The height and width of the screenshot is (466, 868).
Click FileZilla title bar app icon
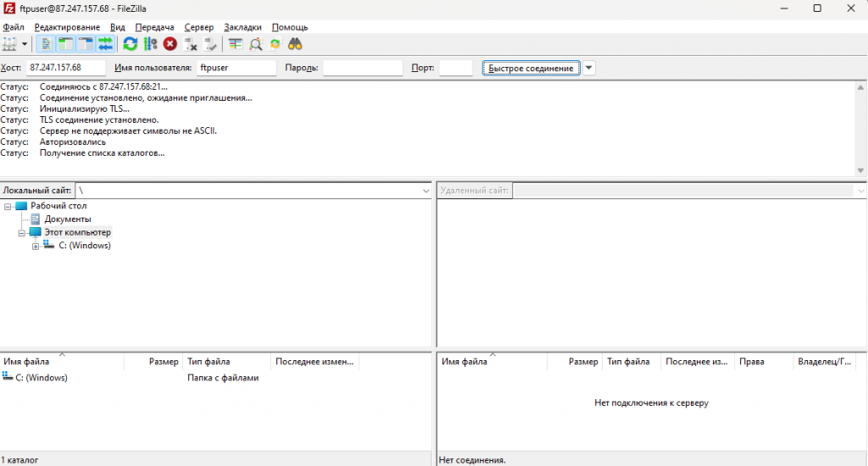tap(9, 8)
